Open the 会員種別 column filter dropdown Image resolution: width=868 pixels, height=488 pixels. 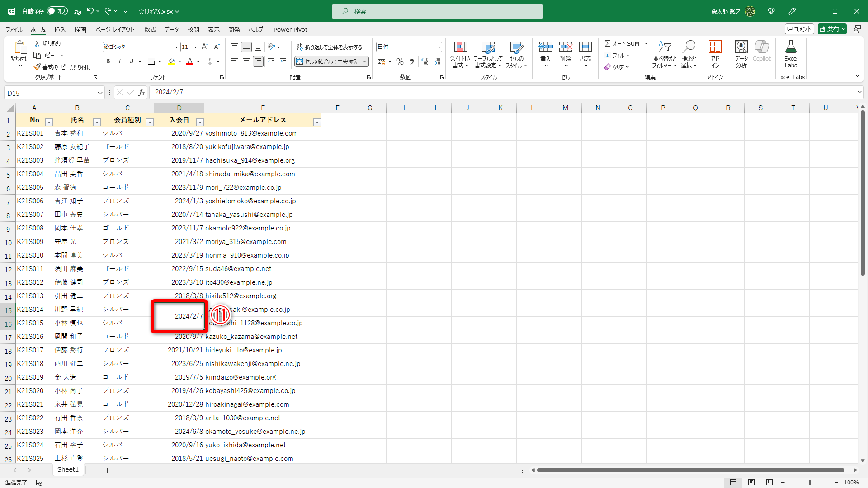[150, 122]
